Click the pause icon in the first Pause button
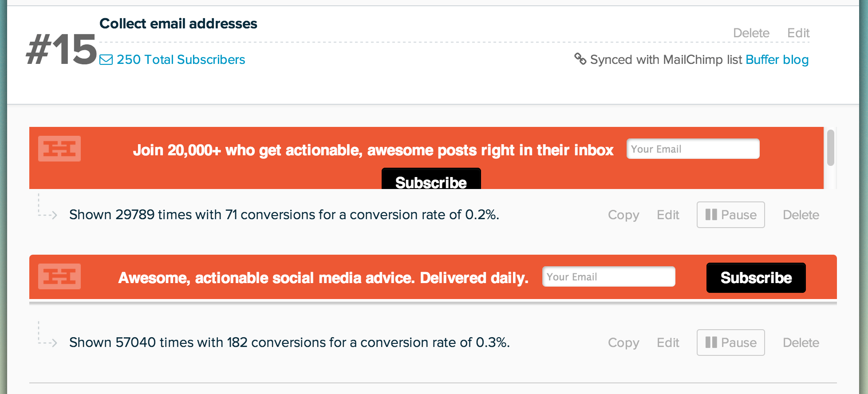Image resolution: width=868 pixels, height=394 pixels. point(712,214)
